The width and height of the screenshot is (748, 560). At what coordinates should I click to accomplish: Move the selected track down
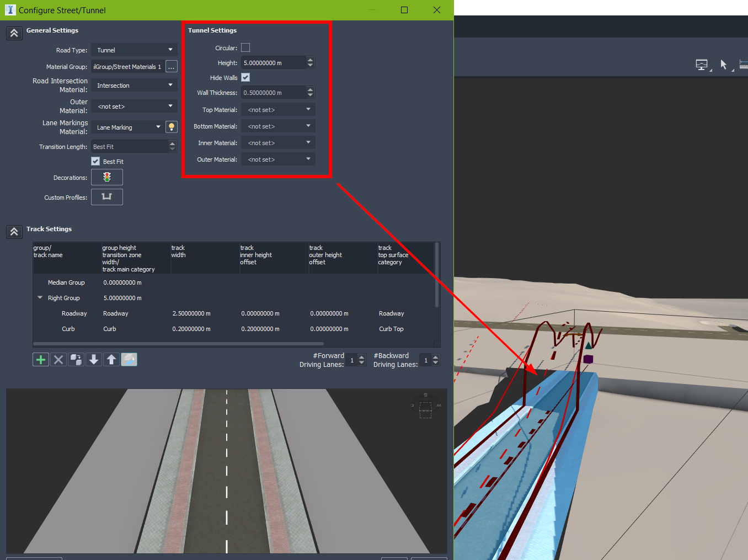pyautogui.click(x=93, y=359)
